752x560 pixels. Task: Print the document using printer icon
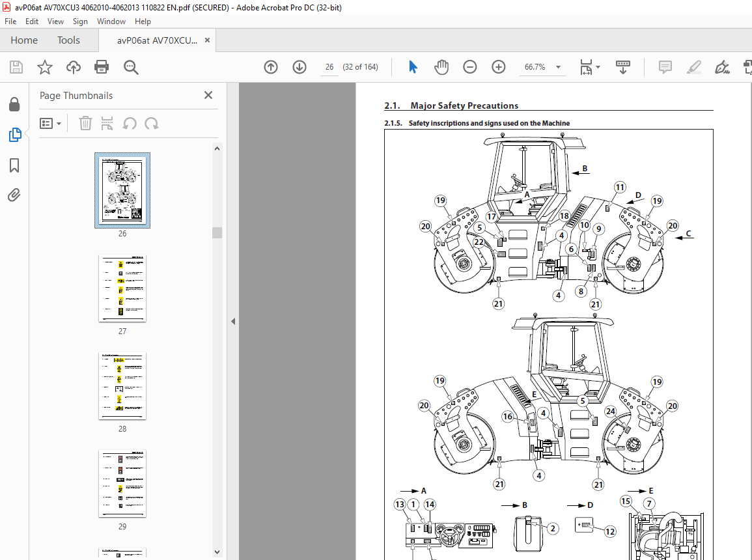102,67
